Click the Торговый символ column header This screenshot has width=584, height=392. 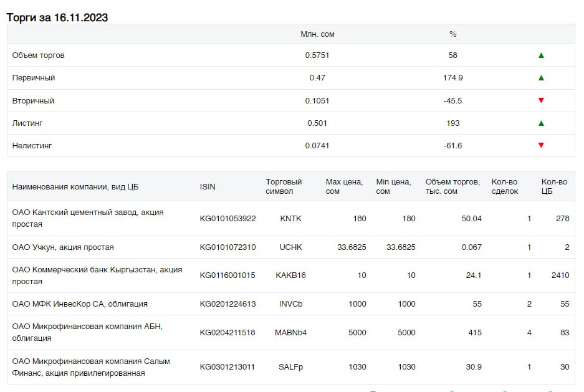pos(284,186)
